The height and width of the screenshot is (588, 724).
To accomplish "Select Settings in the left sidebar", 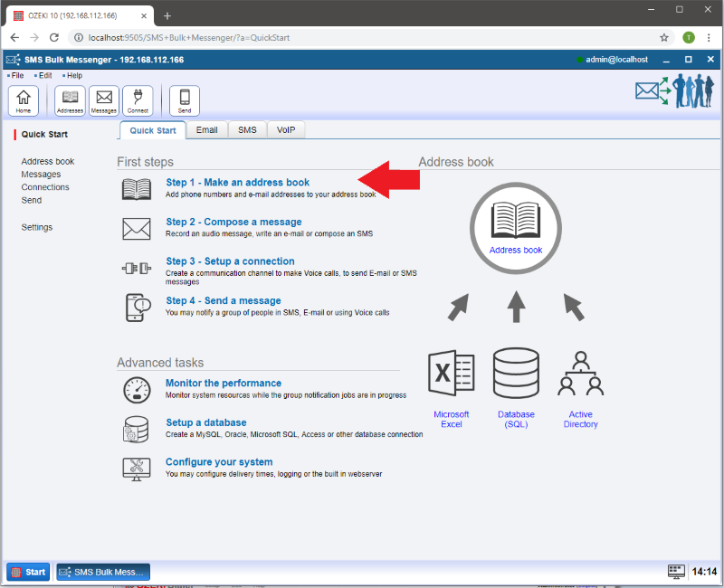I will (x=37, y=227).
